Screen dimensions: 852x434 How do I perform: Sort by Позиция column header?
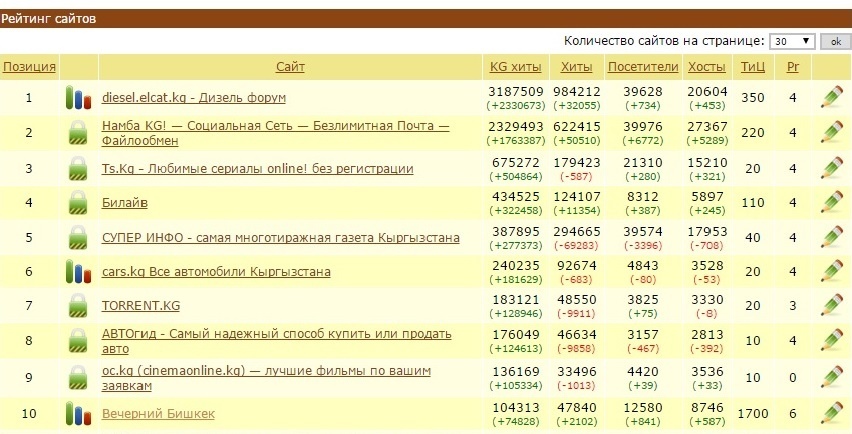(29, 67)
